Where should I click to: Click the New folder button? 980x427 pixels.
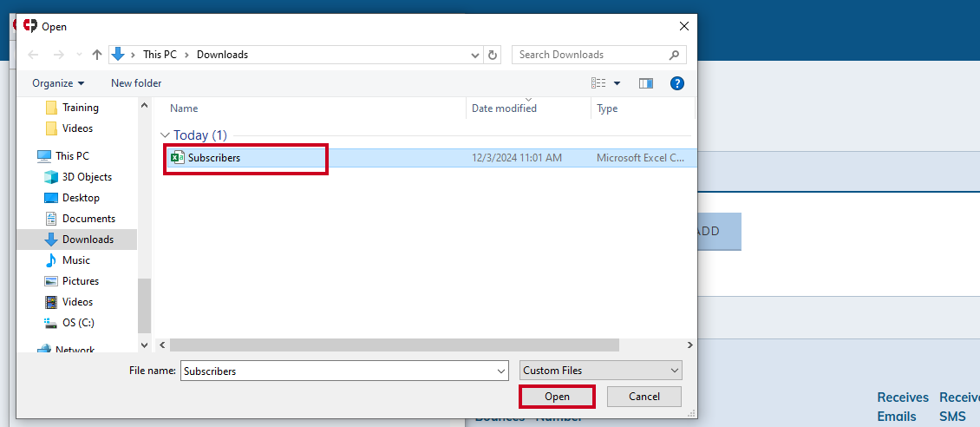[136, 83]
